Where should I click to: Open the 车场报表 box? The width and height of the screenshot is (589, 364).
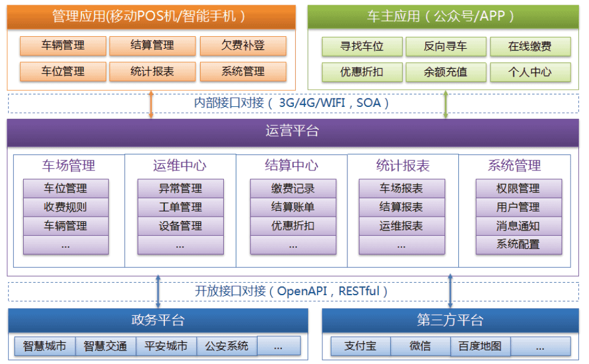point(402,189)
